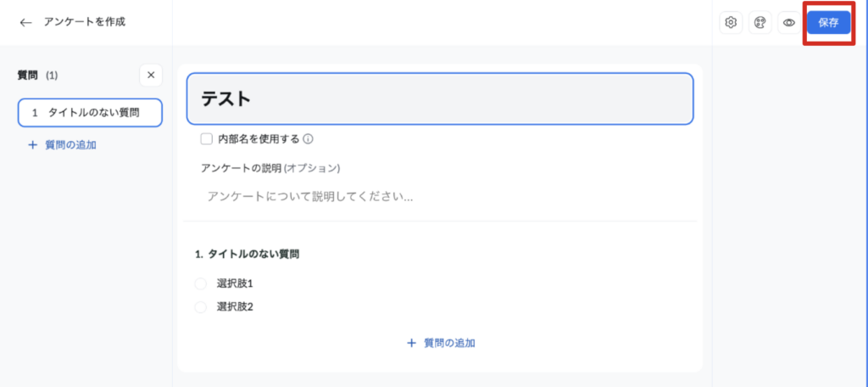The height and width of the screenshot is (387, 868).
Task: Select question 1 in the sidebar list
Action: pos(90,112)
